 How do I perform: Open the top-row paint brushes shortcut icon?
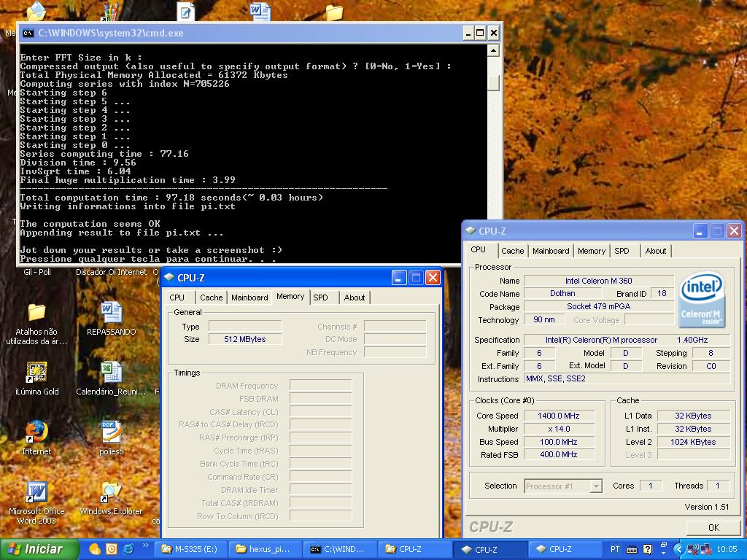tap(109, 12)
